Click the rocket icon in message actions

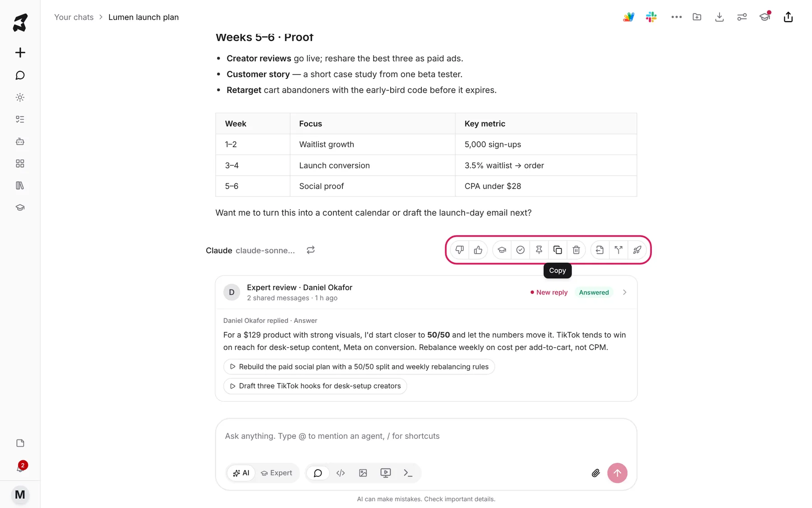click(x=637, y=250)
